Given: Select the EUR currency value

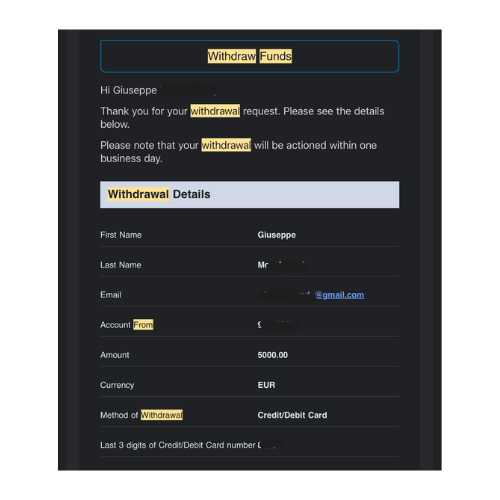Looking at the screenshot, I should point(266,385).
